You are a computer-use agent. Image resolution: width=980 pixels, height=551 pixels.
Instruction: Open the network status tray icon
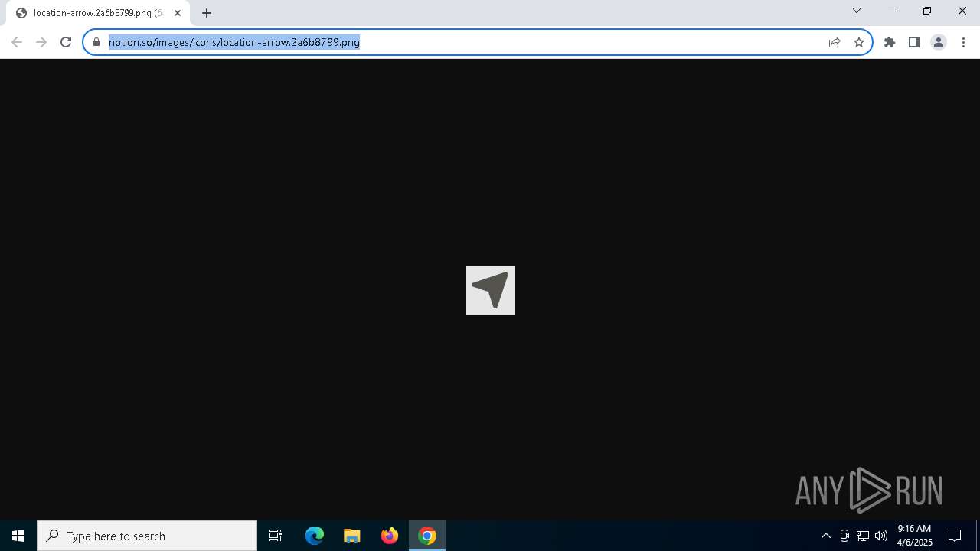(863, 536)
